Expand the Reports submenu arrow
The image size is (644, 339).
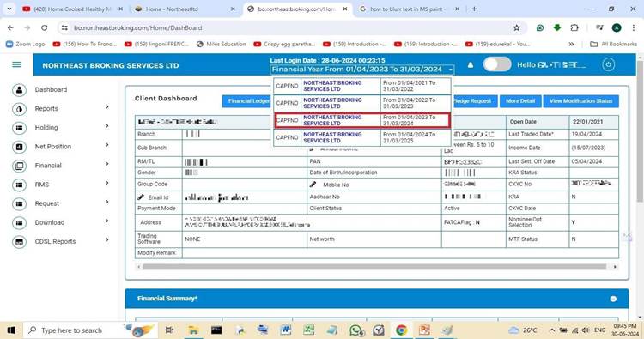pos(106,107)
